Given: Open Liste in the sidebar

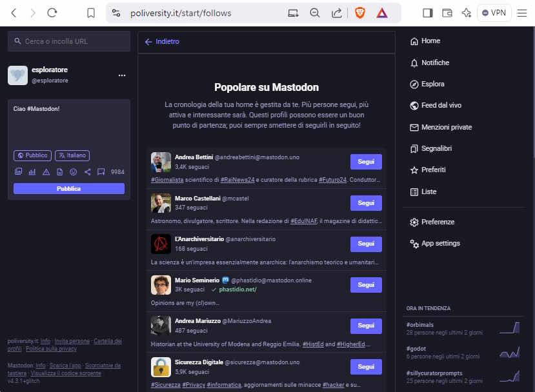Looking at the screenshot, I should (x=423, y=191).
